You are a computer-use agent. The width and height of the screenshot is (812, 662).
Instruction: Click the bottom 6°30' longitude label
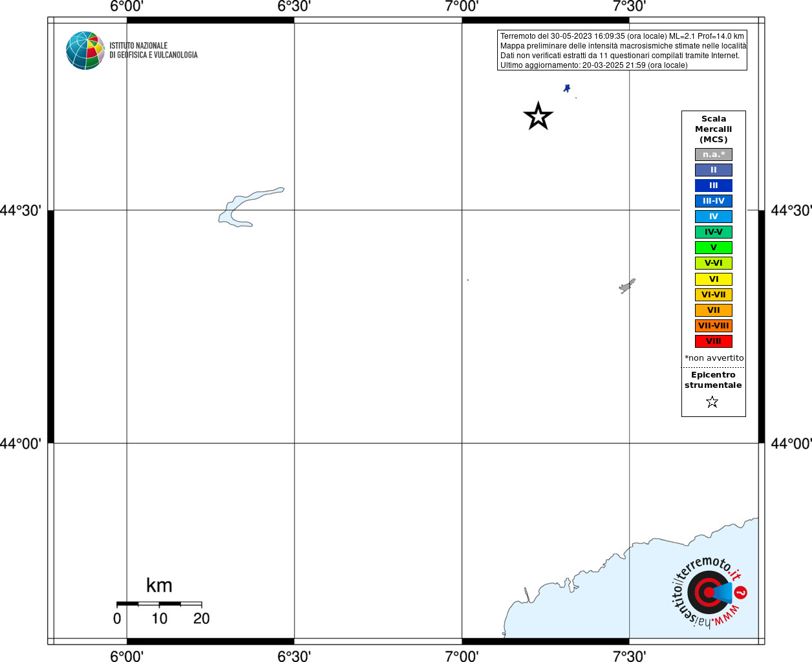[294, 656]
